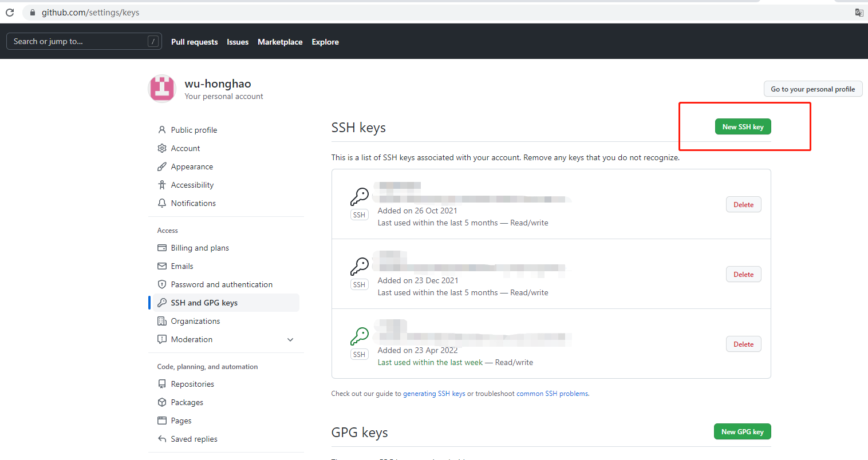Image resolution: width=868 pixels, height=460 pixels.
Task: Open Pull requests in top navigation
Action: 195,42
